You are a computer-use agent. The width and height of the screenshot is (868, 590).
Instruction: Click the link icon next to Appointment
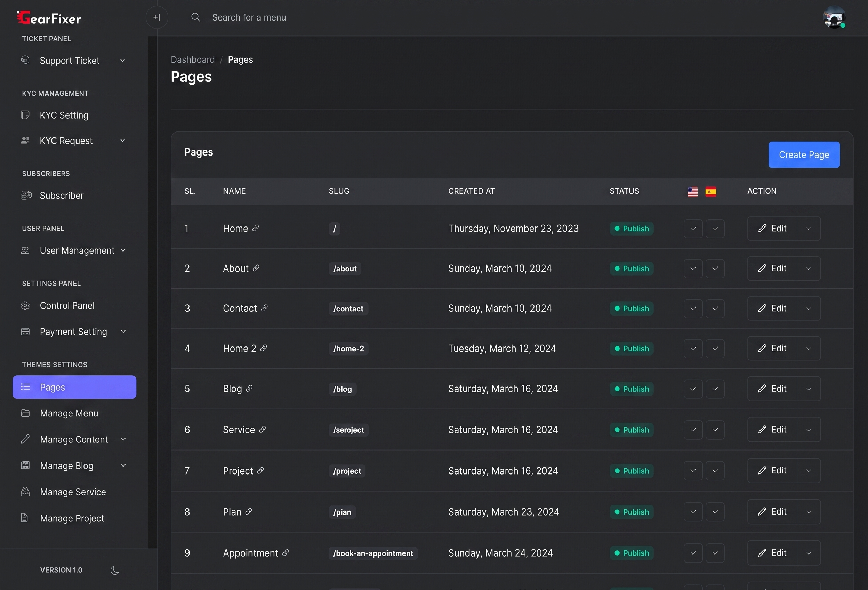pos(286,553)
